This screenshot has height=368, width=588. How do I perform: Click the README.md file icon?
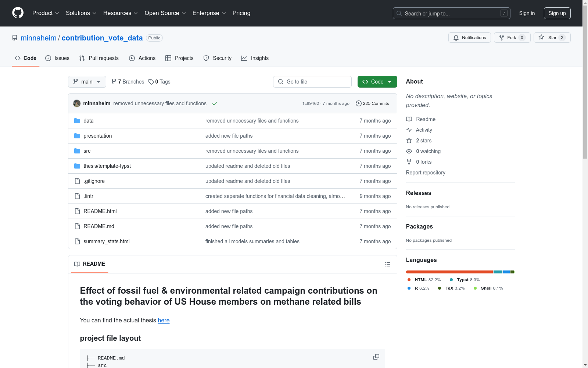pyautogui.click(x=77, y=226)
